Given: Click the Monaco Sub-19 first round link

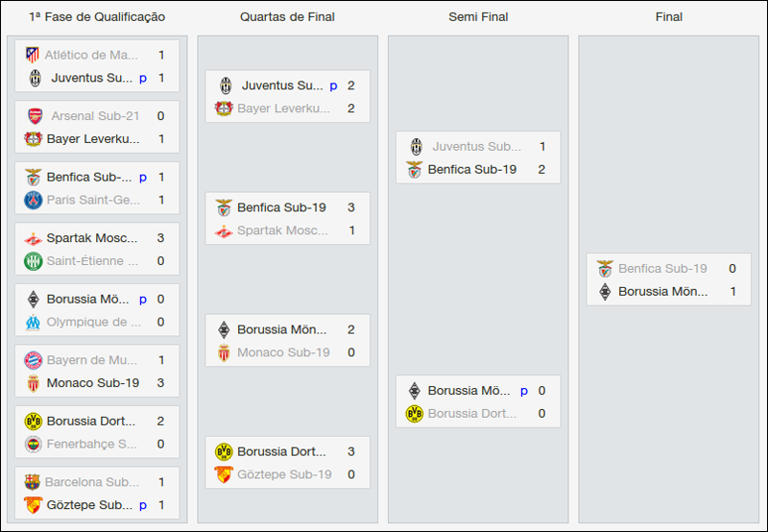Looking at the screenshot, I should [x=92, y=383].
